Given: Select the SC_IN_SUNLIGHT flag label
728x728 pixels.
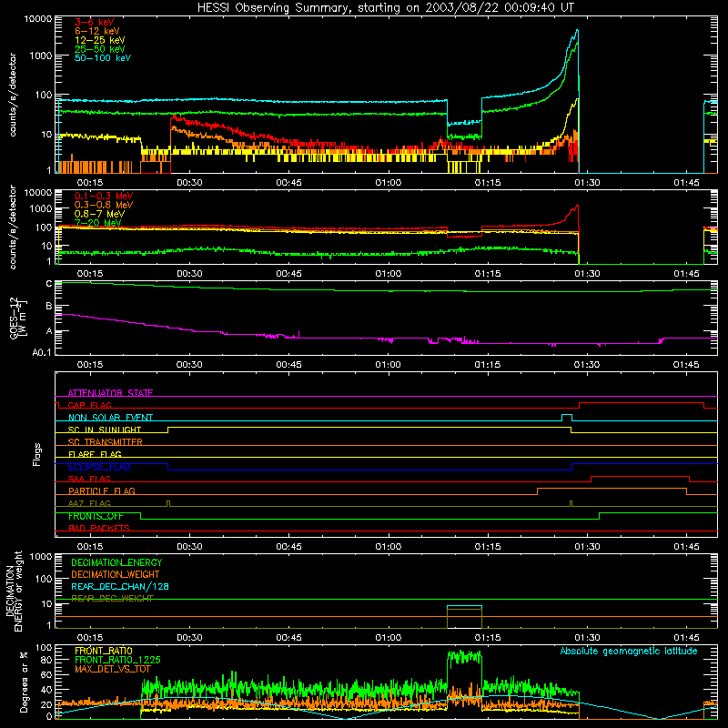Looking at the screenshot, I should point(105,430).
